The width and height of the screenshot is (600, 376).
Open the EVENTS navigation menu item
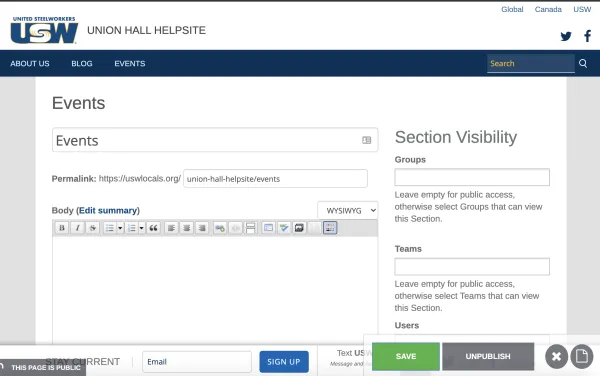pyautogui.click(x=130, y=63)
